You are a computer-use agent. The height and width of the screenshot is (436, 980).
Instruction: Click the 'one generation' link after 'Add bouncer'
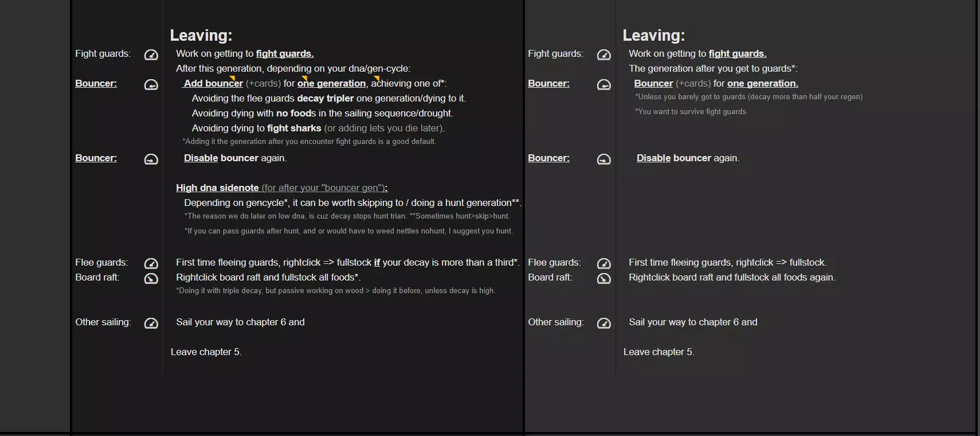(331, 83)
